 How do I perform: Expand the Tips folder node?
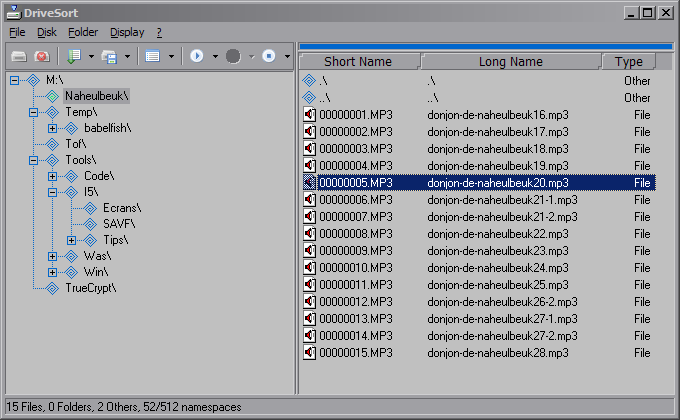72,240
